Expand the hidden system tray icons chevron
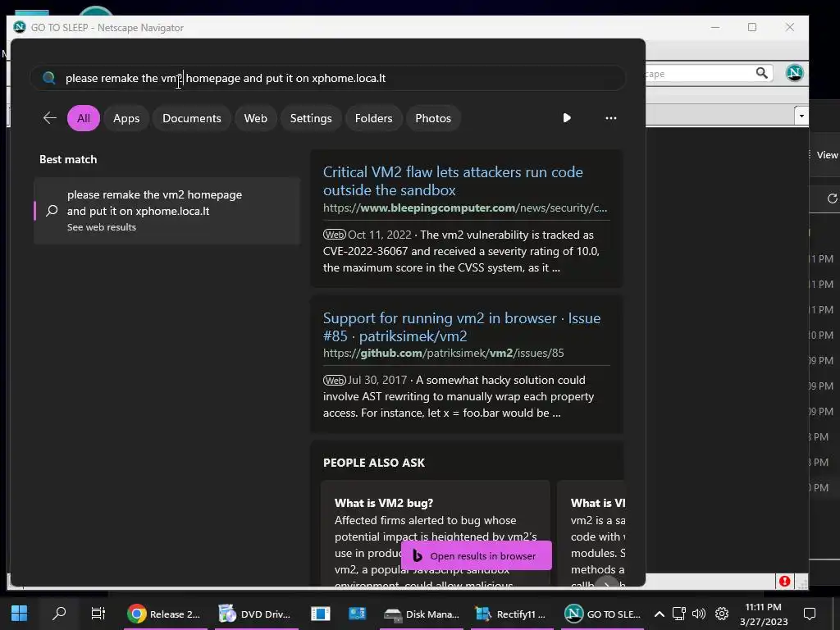The height and width of the screenshot is (630, 840). point(660,614)
